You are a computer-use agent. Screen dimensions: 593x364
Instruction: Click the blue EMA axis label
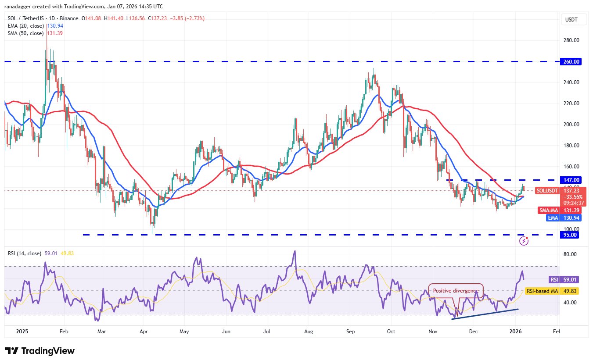pos(553,218)
